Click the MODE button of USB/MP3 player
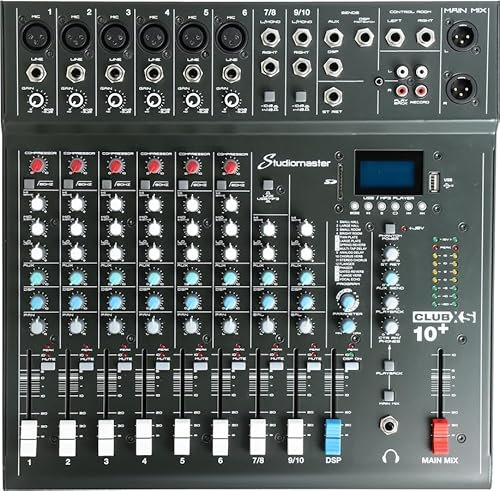The image size is (500, 491). tap(354, 206)
